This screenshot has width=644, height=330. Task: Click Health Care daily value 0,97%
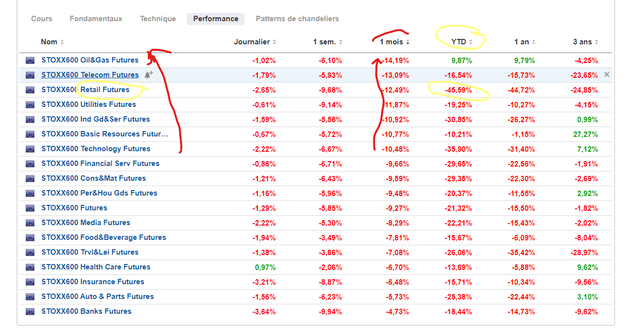[265, 267]
